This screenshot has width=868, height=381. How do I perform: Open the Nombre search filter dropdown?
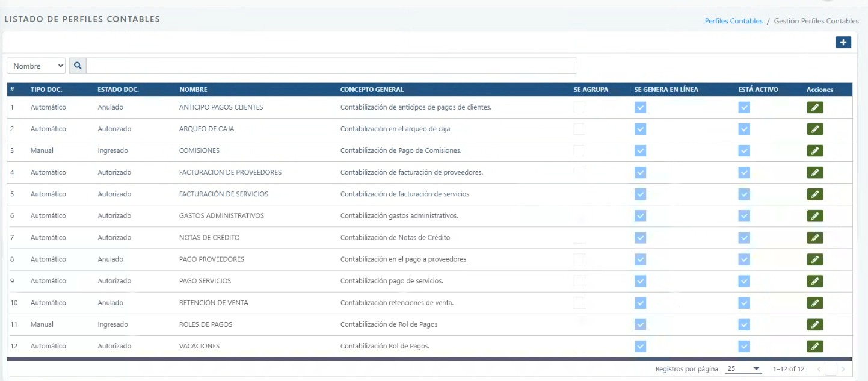(x=35, y=66)
